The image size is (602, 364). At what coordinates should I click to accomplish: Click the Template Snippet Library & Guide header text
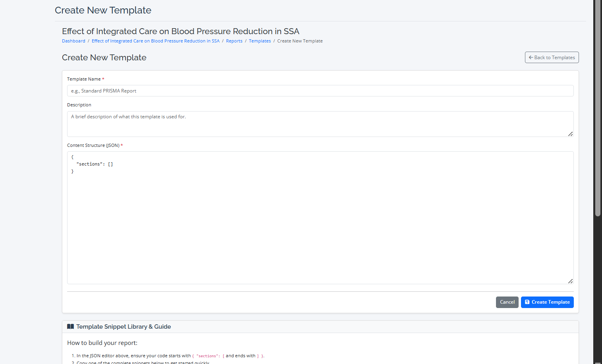point(123,327)
